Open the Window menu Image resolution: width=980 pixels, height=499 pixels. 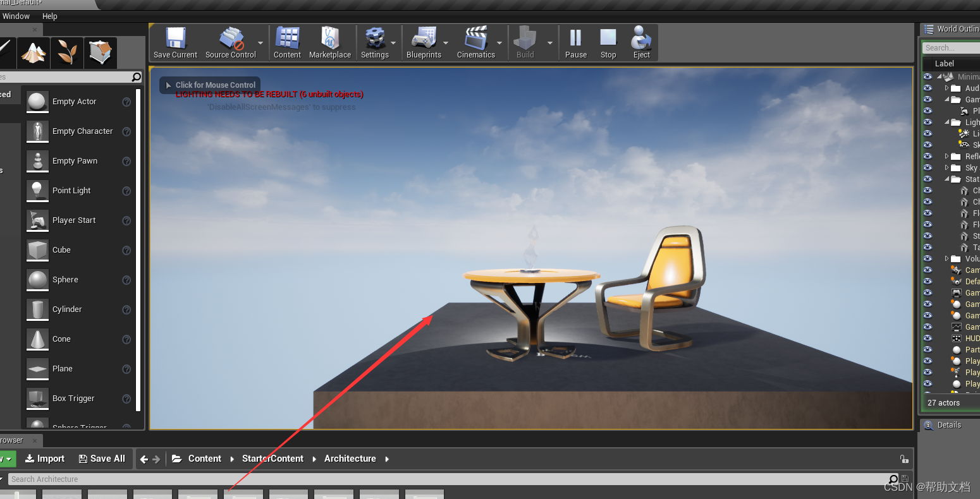click(16, 16)
